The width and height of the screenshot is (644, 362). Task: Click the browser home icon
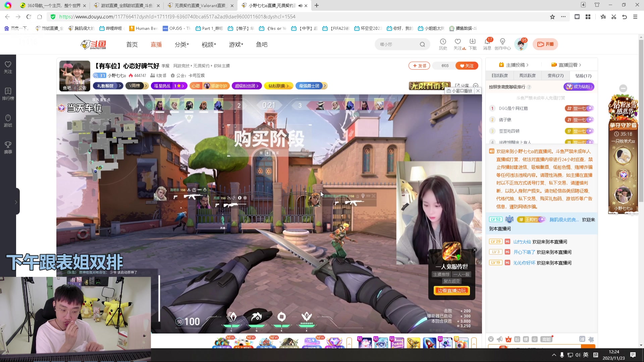point(40,17)
